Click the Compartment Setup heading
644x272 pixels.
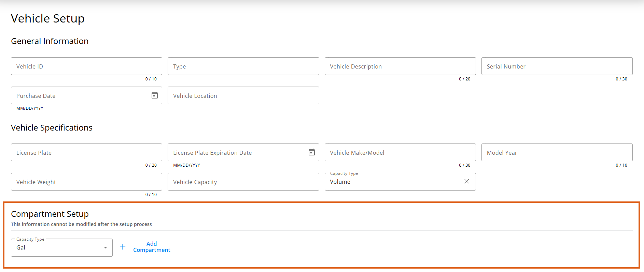coord(50,214)
